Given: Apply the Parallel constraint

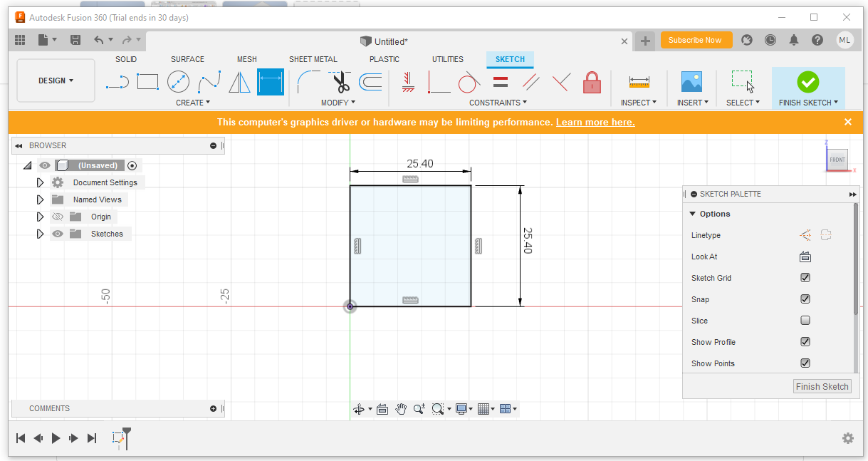Looking at the screenshot, I should pyautogui.click(x=531, y=82).
